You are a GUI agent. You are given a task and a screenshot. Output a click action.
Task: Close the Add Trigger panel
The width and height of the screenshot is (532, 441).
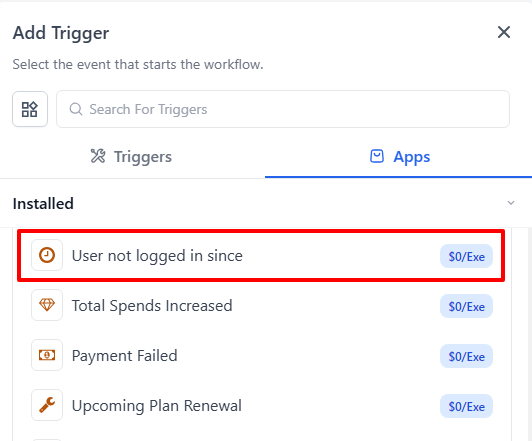point(504,33)
